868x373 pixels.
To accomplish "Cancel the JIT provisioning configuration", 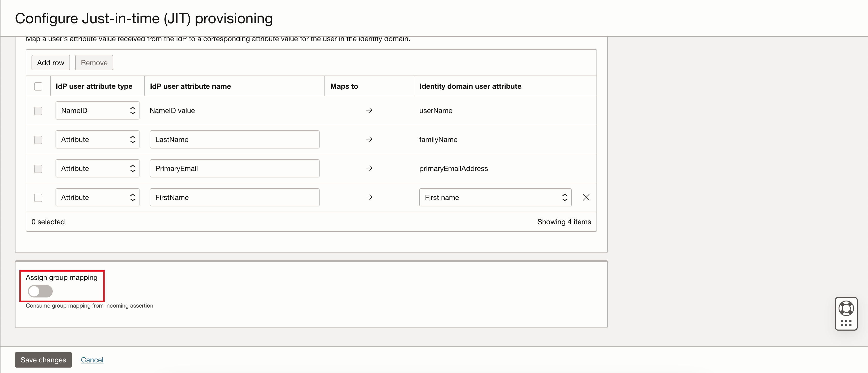I will pyautogui.click(x=92, y=360).
